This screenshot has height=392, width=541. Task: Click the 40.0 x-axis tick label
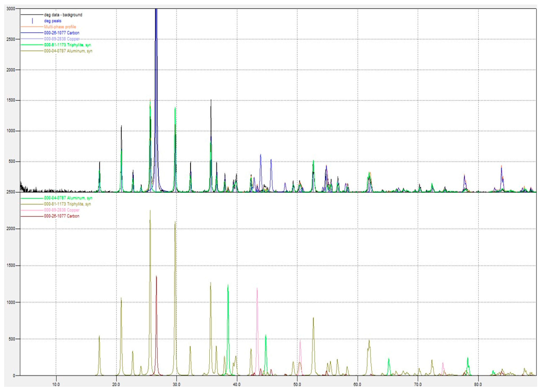[237, 385]
